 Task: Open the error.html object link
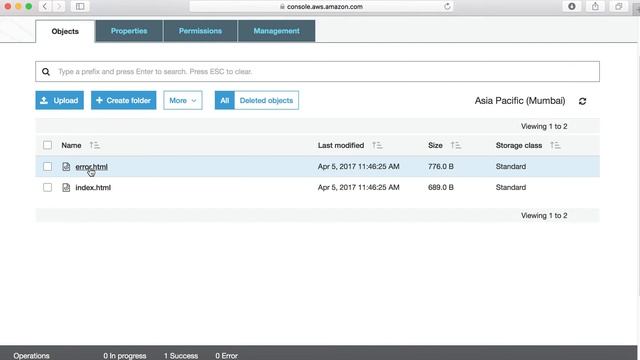pyautogui.click(x=91, y=167)
